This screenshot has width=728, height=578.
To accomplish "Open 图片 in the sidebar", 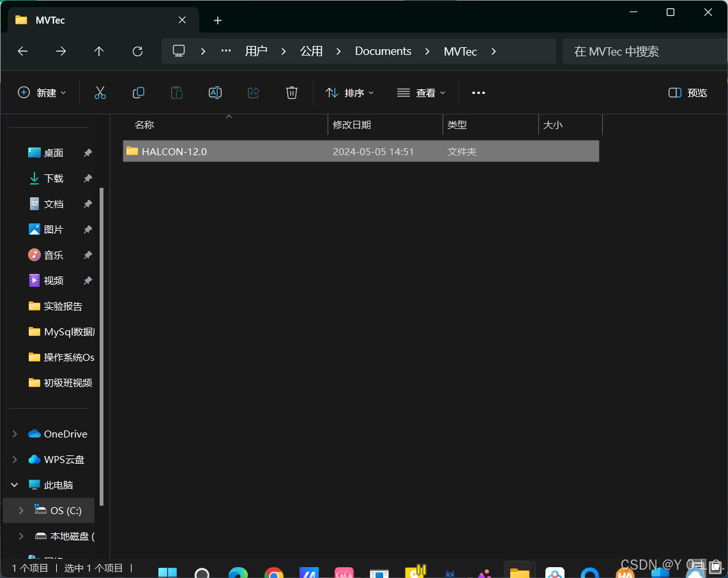I will pyautogui.click(x=53, y=229).
